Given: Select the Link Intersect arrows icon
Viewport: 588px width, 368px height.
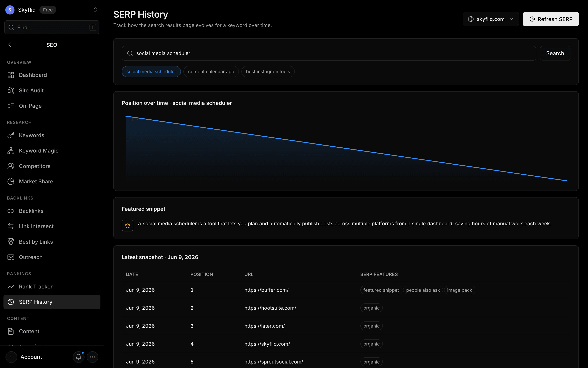Looking at the screenshot, I should pos(11,226).
